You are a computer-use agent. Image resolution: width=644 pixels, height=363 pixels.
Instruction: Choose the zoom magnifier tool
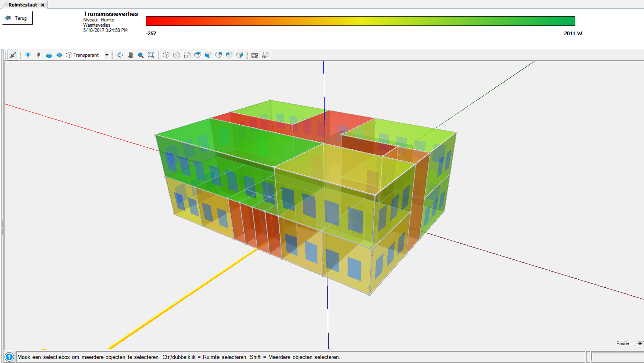[x=141, y=55]
